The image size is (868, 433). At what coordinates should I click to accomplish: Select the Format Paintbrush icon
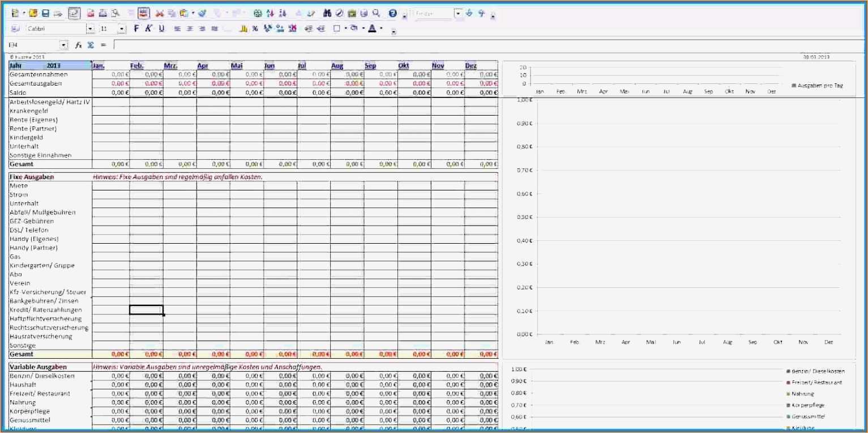(202, 12)
